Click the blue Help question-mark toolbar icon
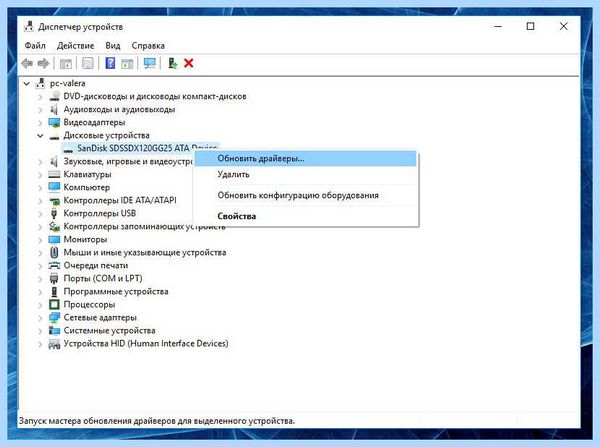Viewport: 600px width, 447px height. click(110, 63)
